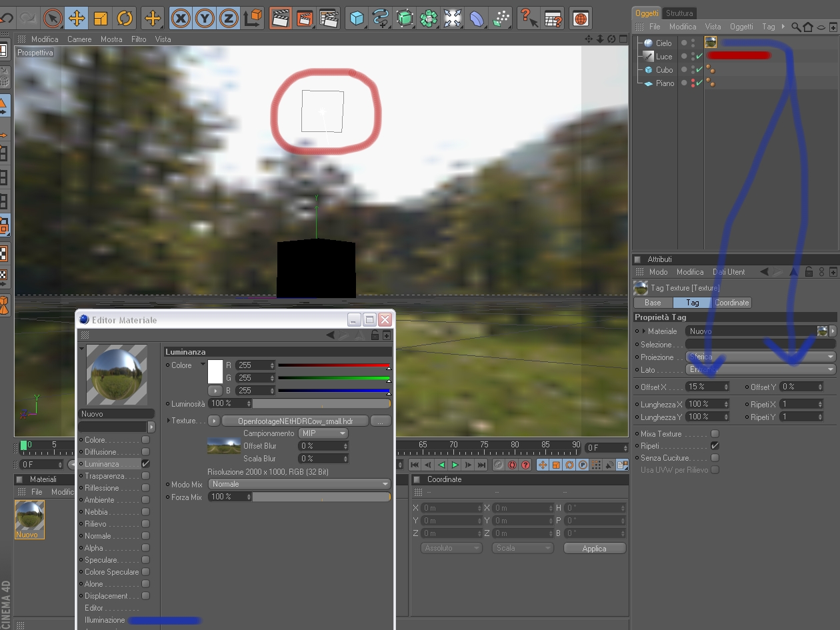Screen dimensions: 840x630
Task: Click the OpenfootageNEtHDRCow_small.hdr texture button
Action: (295, 421)
